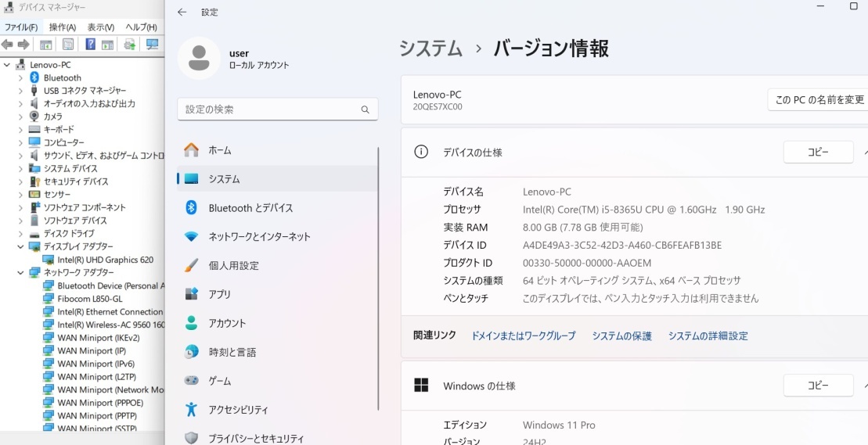Click the 設定の検索 search field
The width and height of the screenshot is (868, 445).
277,109
